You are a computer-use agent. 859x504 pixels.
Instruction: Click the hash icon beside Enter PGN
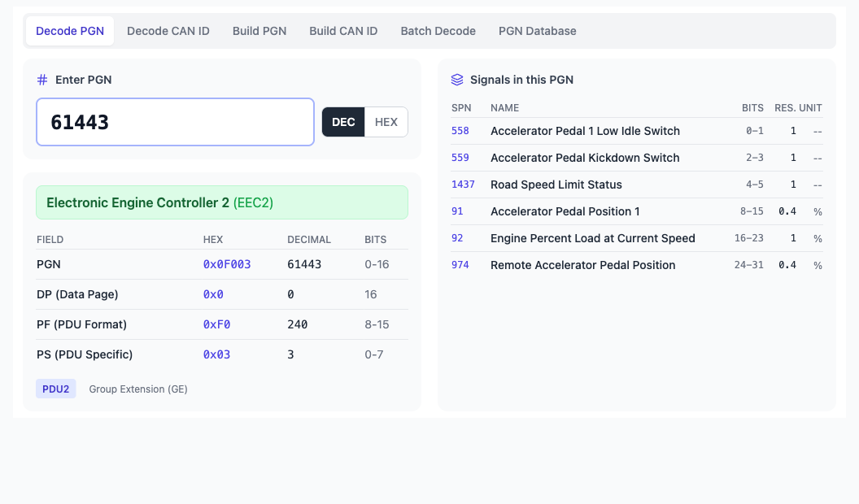click(x=41, y=80)
